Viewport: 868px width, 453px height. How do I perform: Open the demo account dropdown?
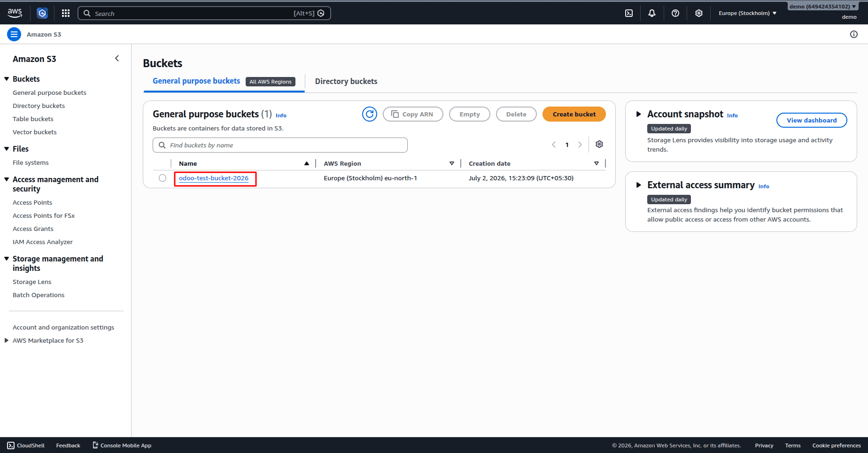click(823, 7)
